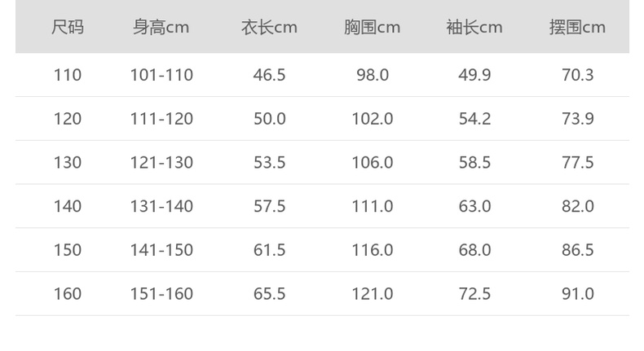Click height range 101-110
The width and height of the screenshot is (644, 351).
coord(161,75)
